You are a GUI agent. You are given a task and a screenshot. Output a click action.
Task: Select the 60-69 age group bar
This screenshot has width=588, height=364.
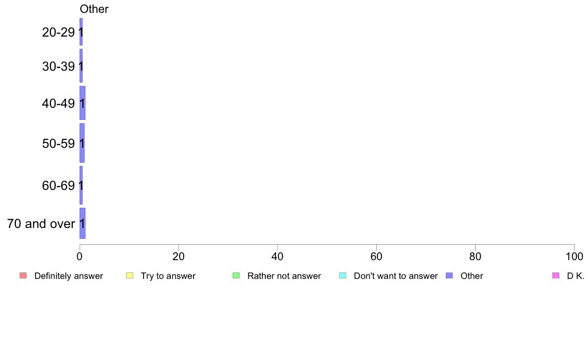[x=81, y=185]
